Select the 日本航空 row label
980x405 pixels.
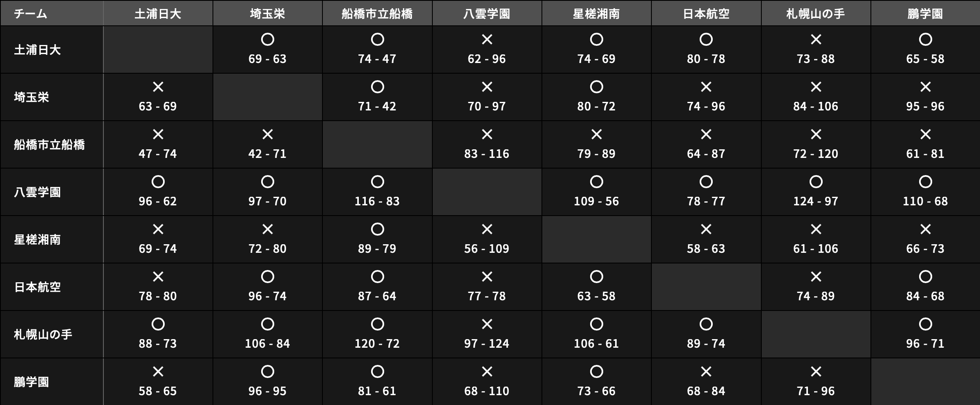38,287
